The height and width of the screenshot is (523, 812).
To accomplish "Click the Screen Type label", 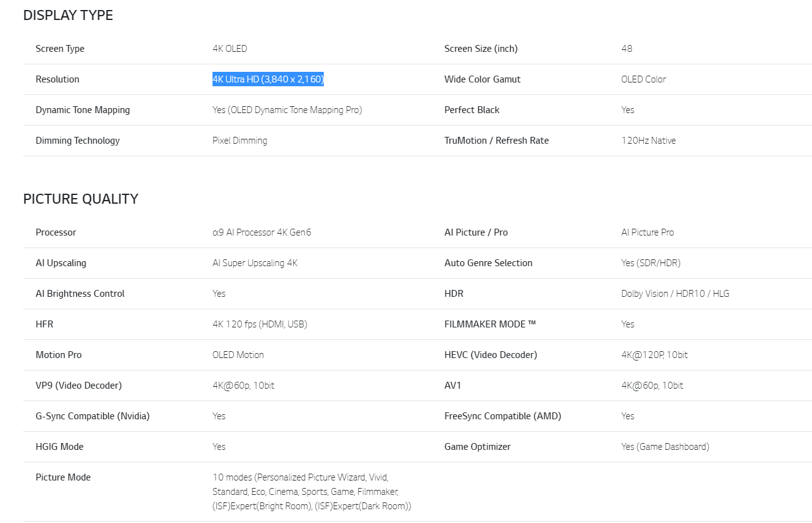I will 60,49.
